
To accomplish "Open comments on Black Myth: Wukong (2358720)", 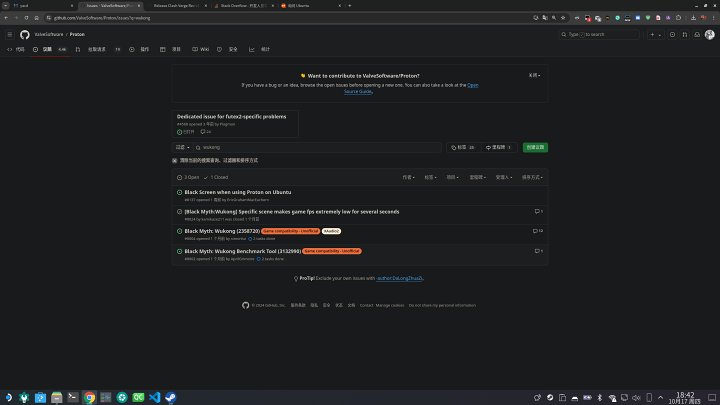I will (539, 230).
